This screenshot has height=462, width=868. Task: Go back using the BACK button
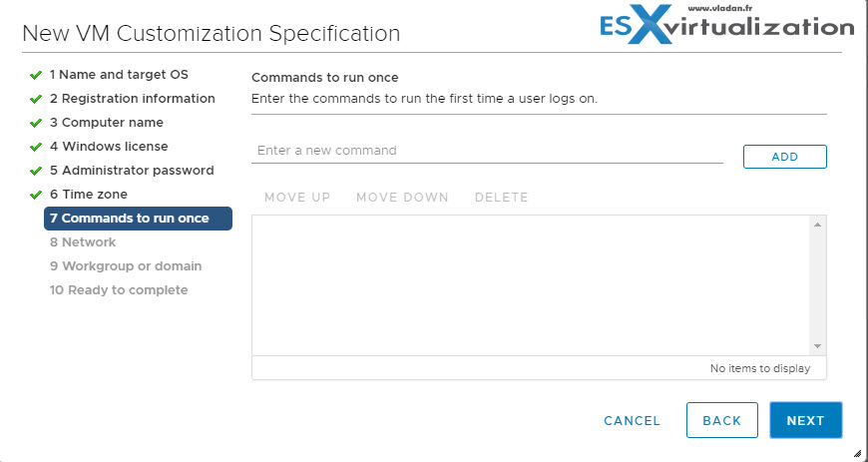click(x=722, y=420)
